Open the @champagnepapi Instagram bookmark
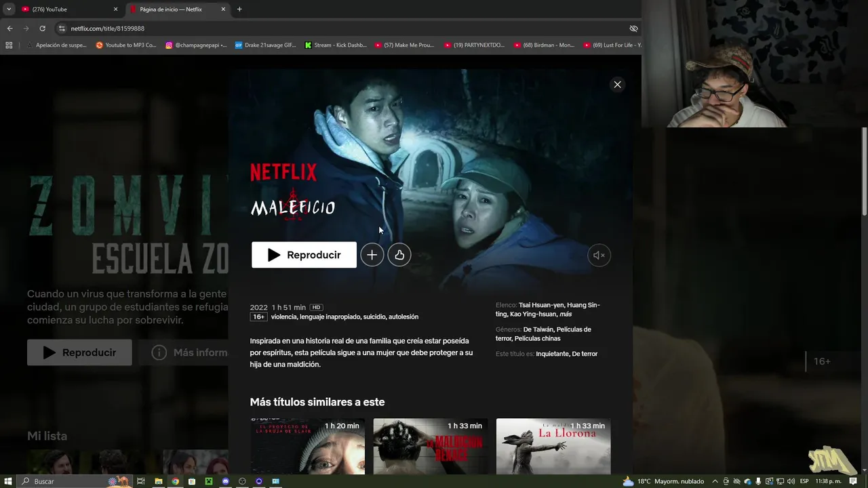This screenshot has width=868, height=488. 196,45
